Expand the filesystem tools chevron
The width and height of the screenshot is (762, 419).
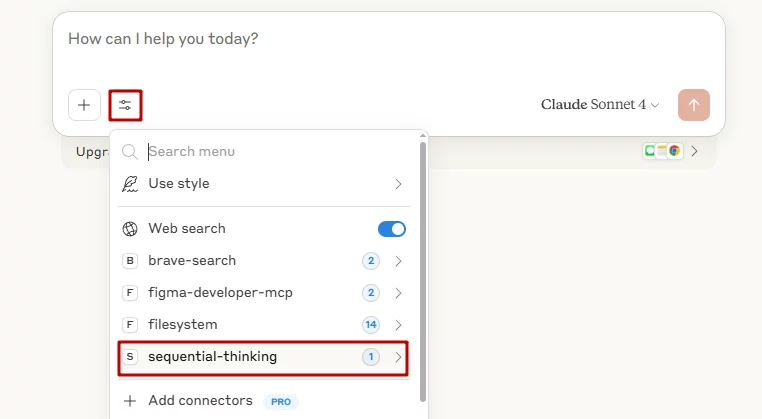tap(398, 325)
